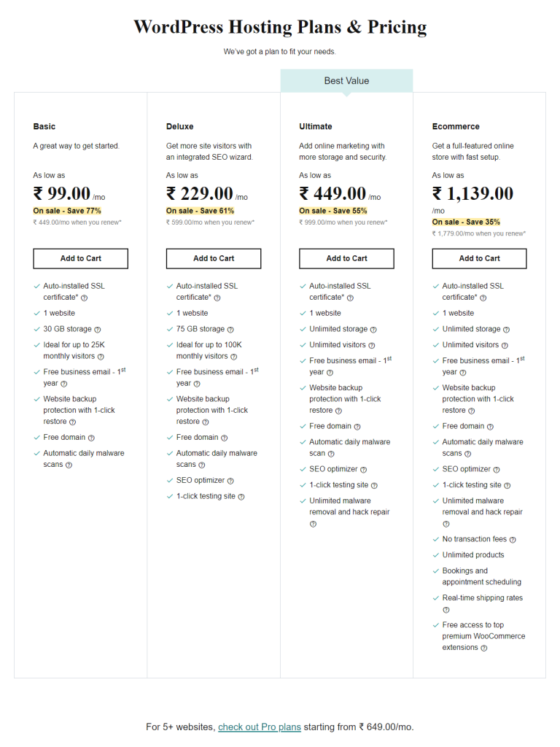This screenshot has height=747, width=560.
Task: Open help icon next to Ultimate Unlimited visitors
Action: tap(372, 345)
